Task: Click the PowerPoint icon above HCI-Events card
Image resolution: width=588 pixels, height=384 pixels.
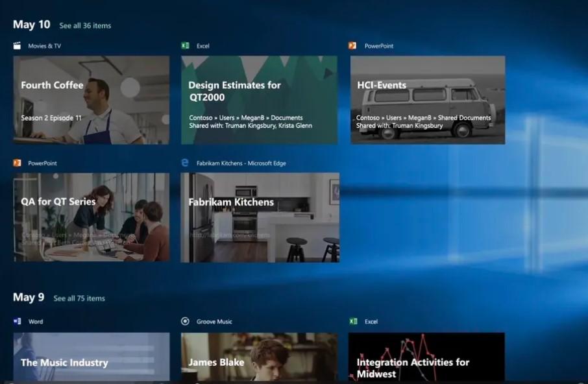Action: click(352, 45)
